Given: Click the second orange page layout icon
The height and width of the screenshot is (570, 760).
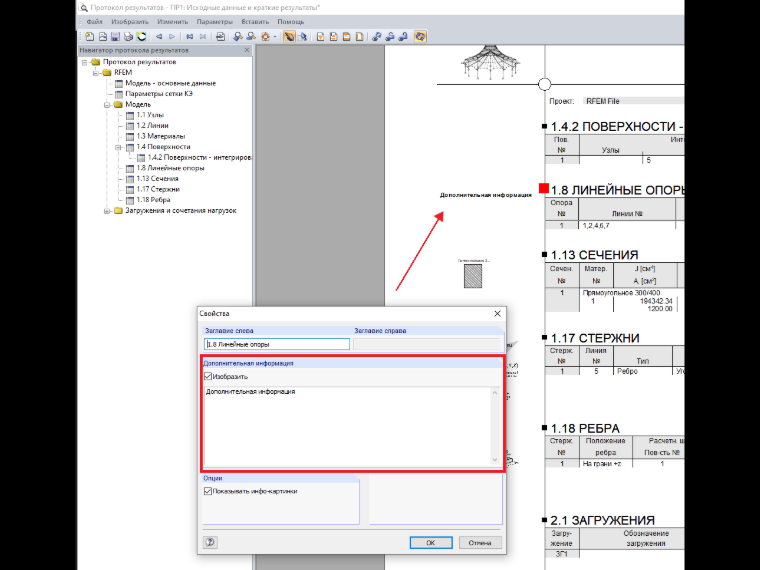Looking at the screenshot, I should 333,36.
